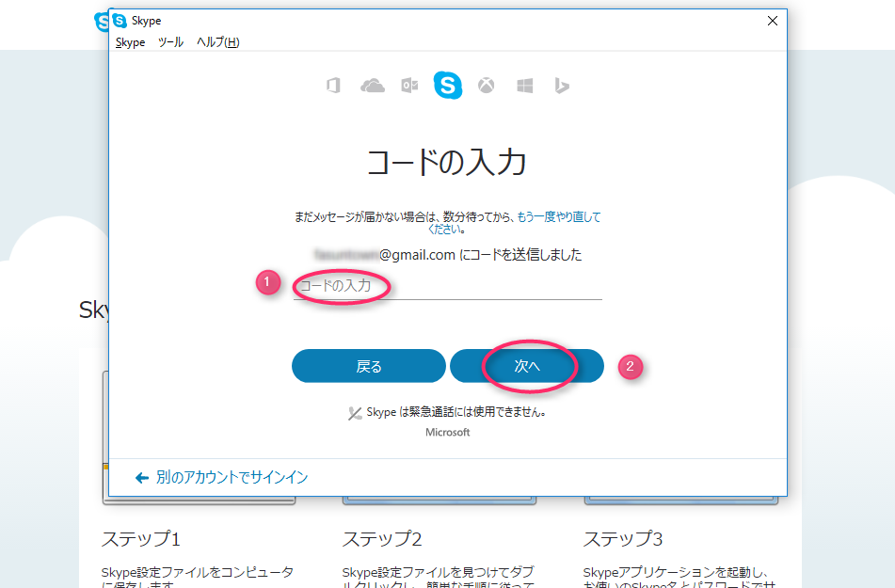Click the back arrow beside 別のアカウントでサインイン

click(x=141, y=478)
